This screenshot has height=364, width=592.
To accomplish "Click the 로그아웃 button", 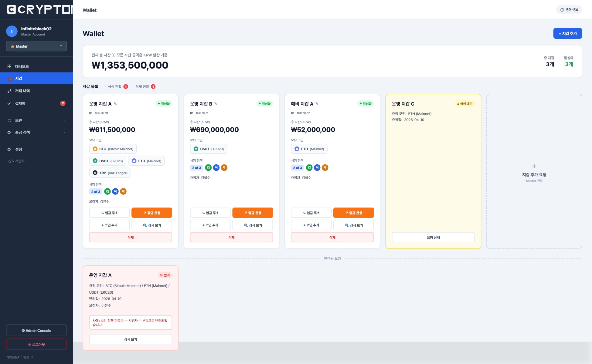I will [x=36, y=344].
